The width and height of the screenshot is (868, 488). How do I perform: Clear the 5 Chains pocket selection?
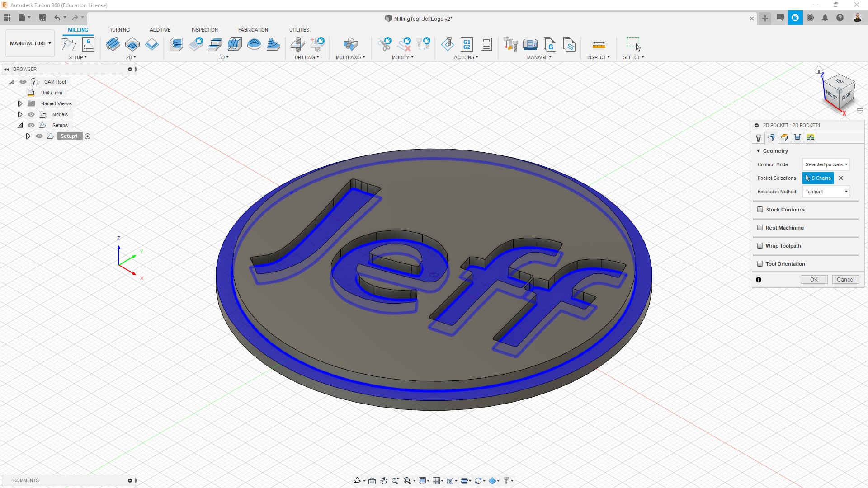(x=841, y=178)
